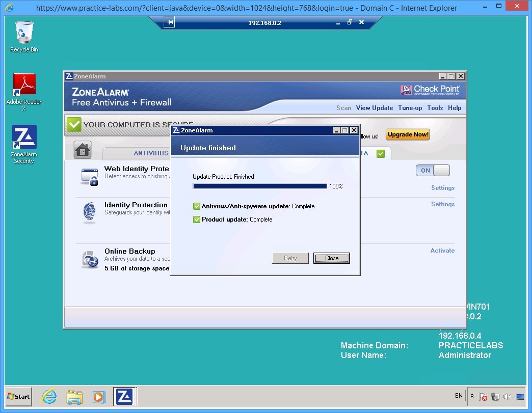Select the ZoneAlarm icon in the taskbar
This screenshot has height=413, width=532.
pos(124,396)
